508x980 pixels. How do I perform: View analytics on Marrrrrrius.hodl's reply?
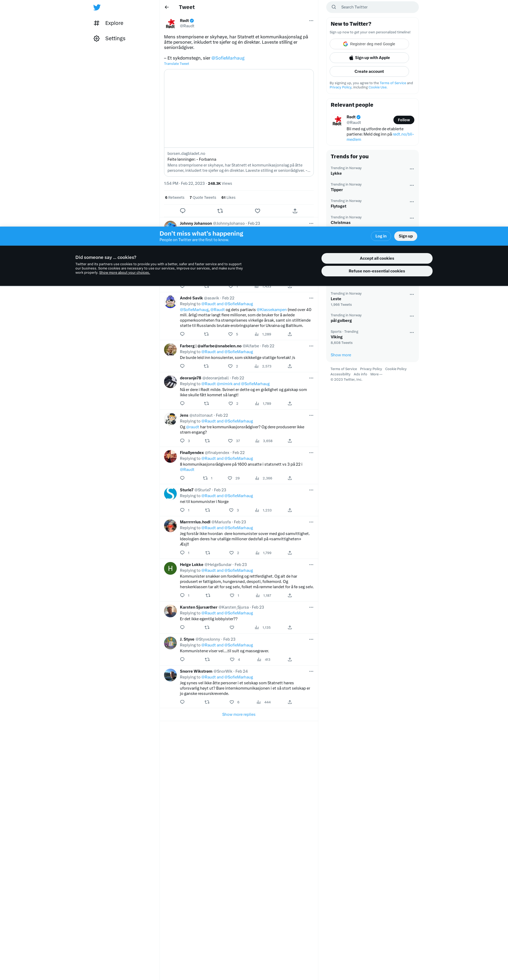click(x=257, y=552)
